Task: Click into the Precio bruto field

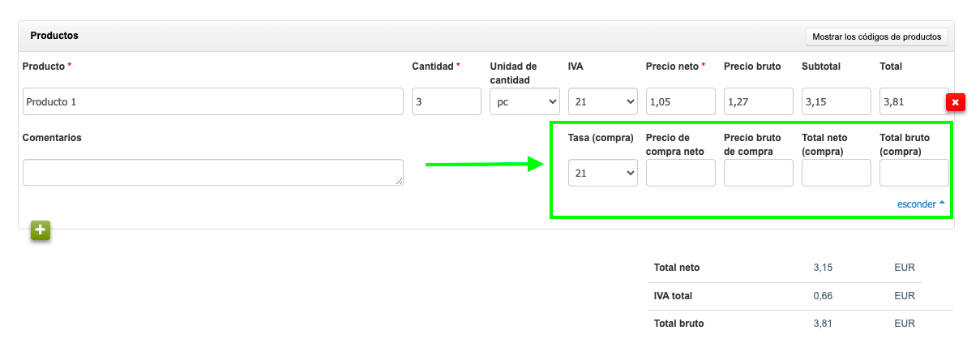Action: [x=758, y=102]
